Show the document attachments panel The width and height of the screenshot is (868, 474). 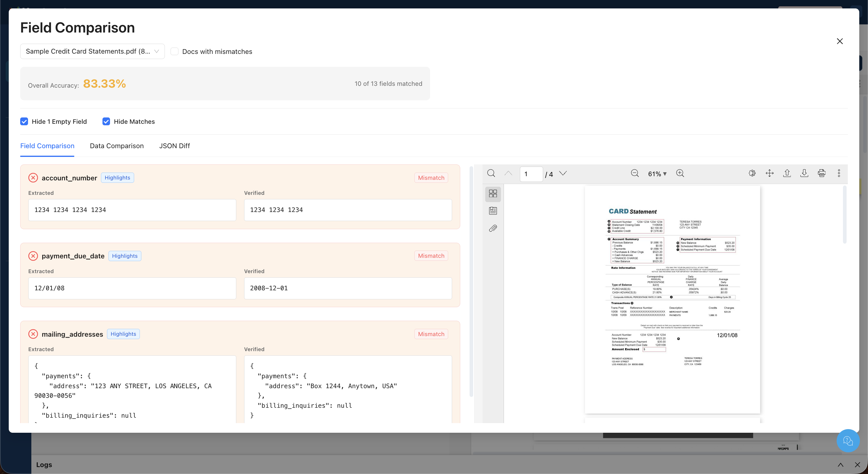493,228
